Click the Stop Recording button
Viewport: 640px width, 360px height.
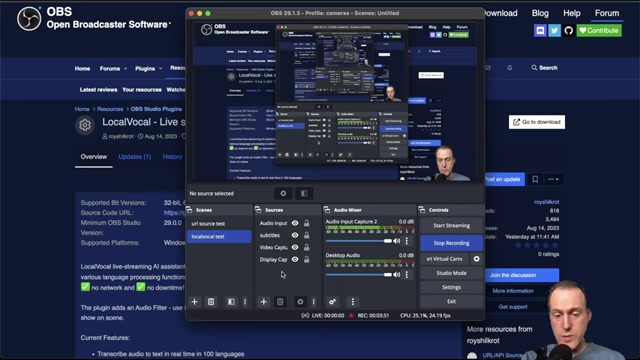[451, 243]
